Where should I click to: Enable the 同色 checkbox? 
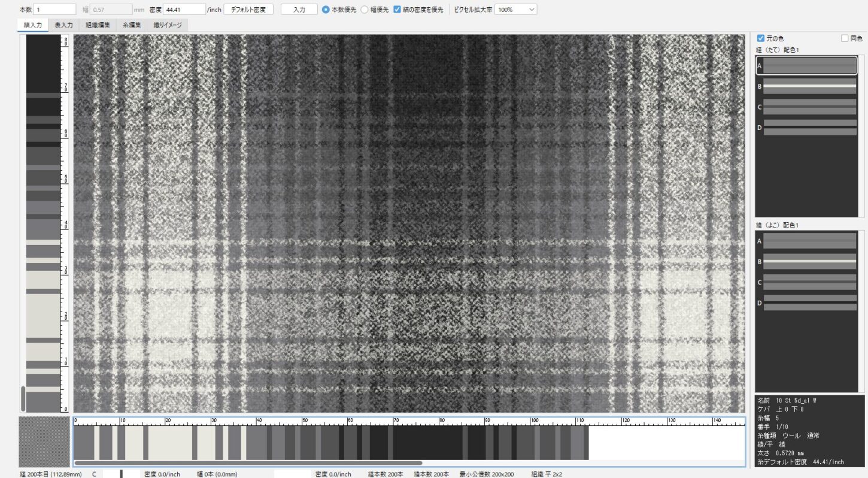coord(845,38)
